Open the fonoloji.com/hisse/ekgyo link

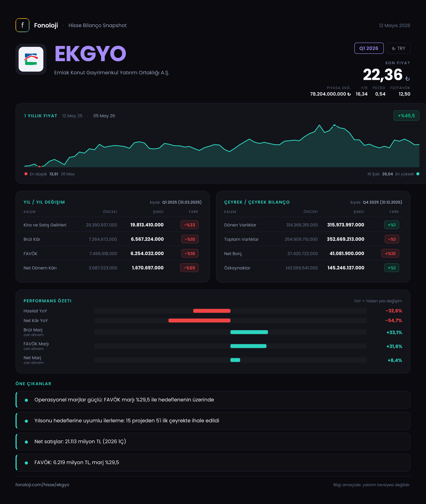[42, 485]
